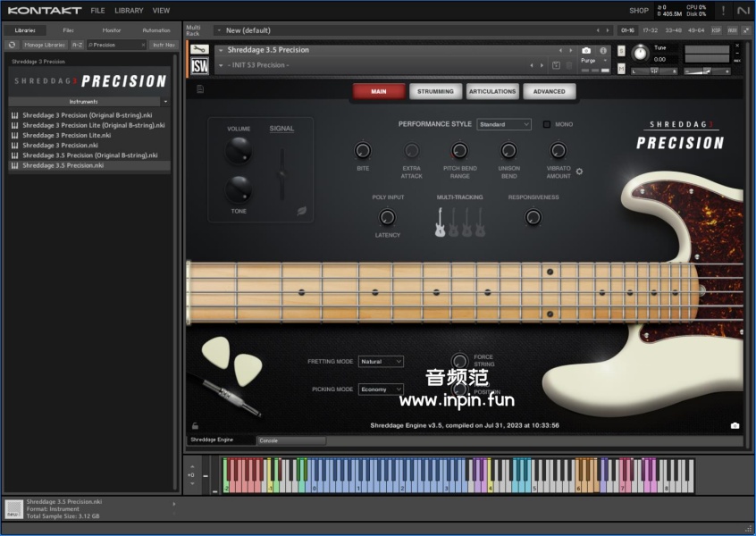
Task: Open the Library menu
Action: click(x=129, y=11)
